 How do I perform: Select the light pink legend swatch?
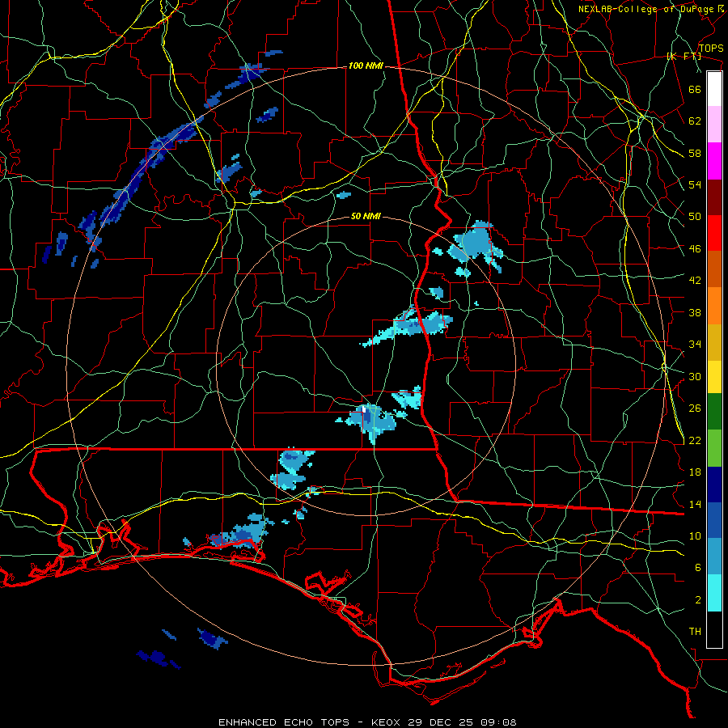[714, 125]
